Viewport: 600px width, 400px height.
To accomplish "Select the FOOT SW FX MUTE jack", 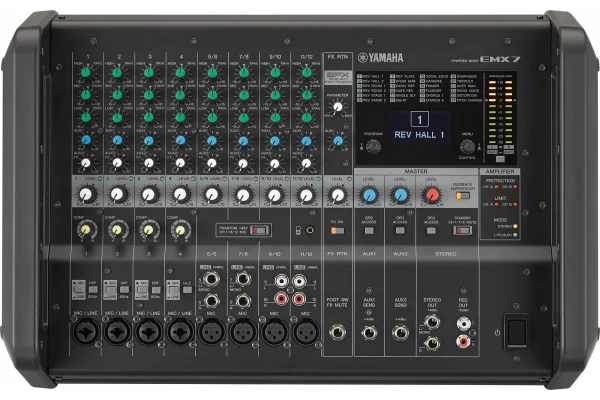I will pos(338,332).
